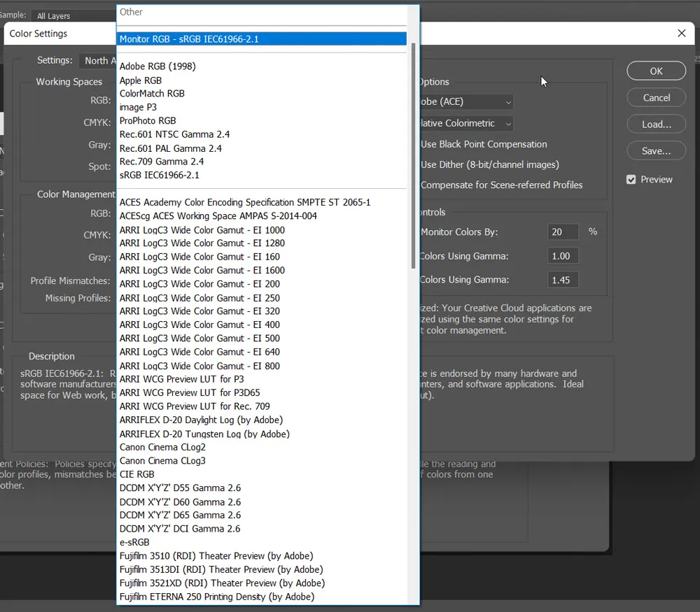Choose image P3 color profile

coord(138,107)
